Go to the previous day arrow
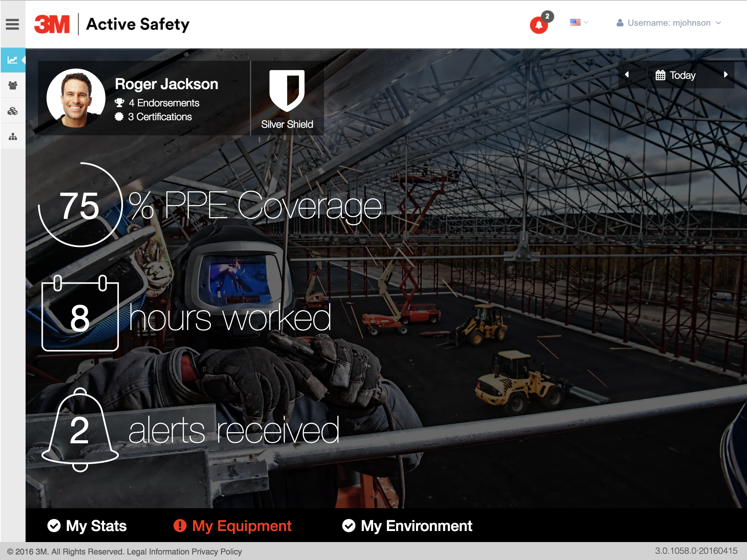Image resolution: width=747 pixels, height=560 pixels. coord(627,75)
